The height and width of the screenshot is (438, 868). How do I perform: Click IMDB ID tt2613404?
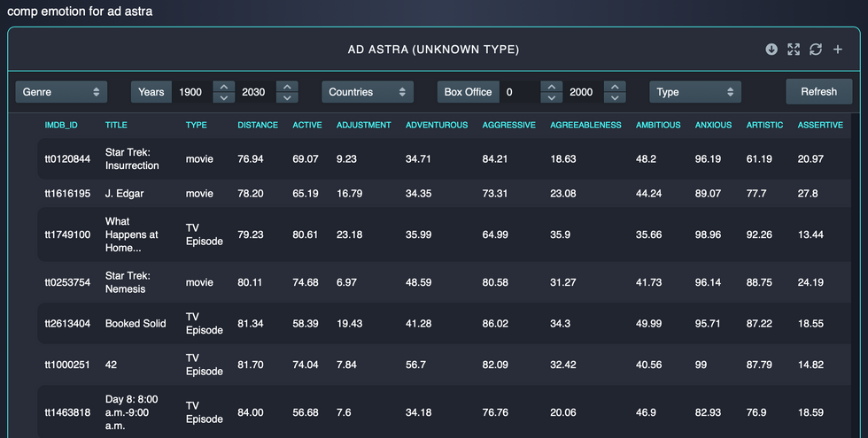click(x=67, y=324)
